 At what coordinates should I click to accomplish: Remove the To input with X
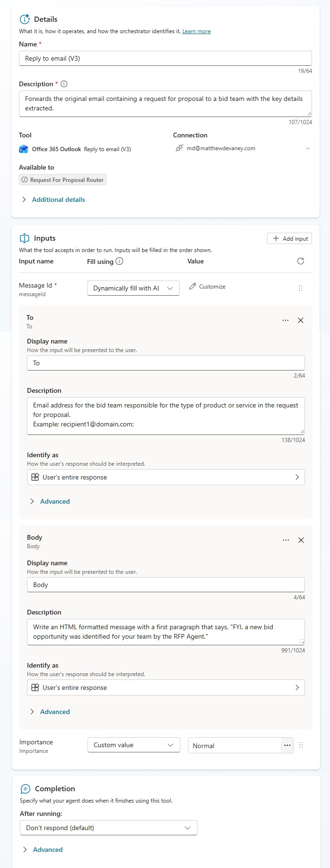pyautogui.click(x=300, y=320)
